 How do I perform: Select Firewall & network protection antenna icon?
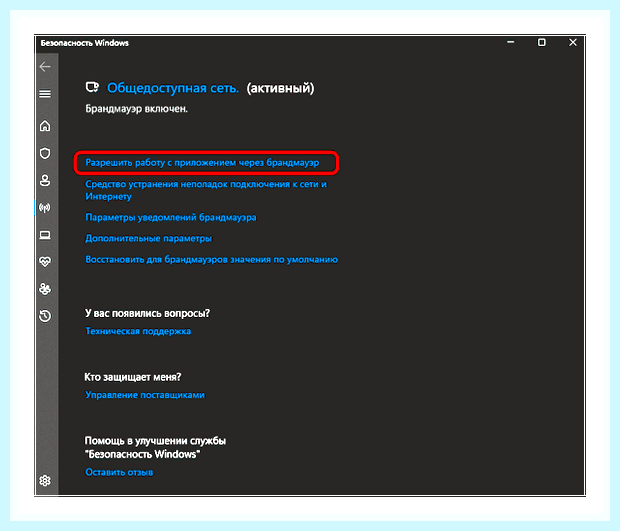[45, 208]
